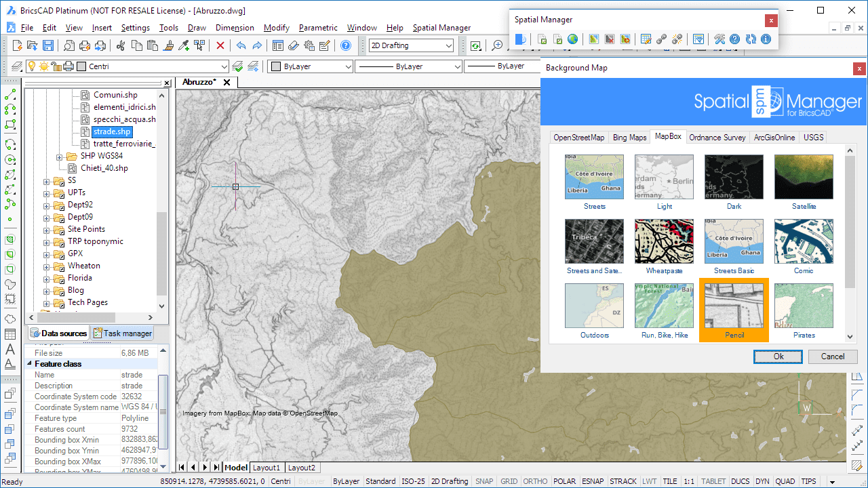Click the Spatial Manager info icon
868x488 pixels.
click(766, 39)
